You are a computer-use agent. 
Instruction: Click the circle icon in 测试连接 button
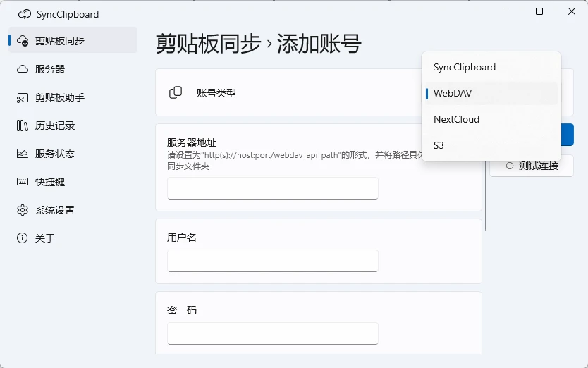510,166
